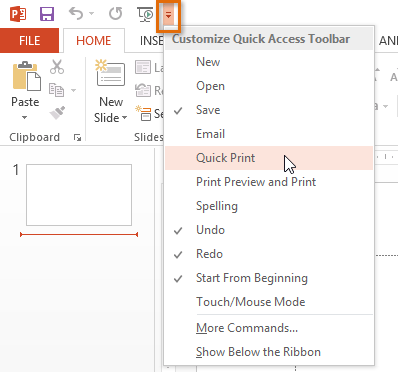The image size is (398, 372).
Task: Choose Email in the customize menu
Action: (x=269, y=134)
